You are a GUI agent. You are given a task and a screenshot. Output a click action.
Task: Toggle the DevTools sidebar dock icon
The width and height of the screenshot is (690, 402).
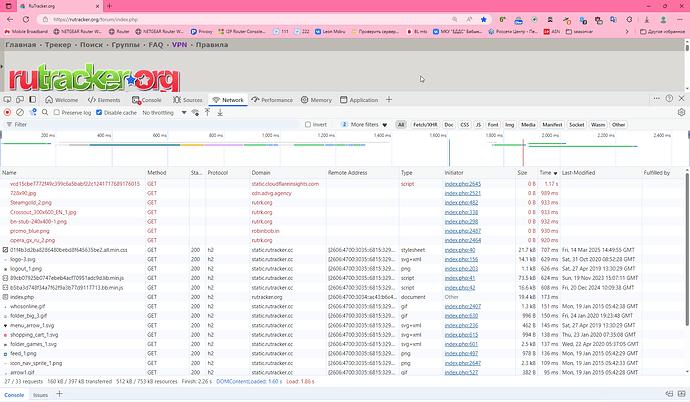pos(33,100)
